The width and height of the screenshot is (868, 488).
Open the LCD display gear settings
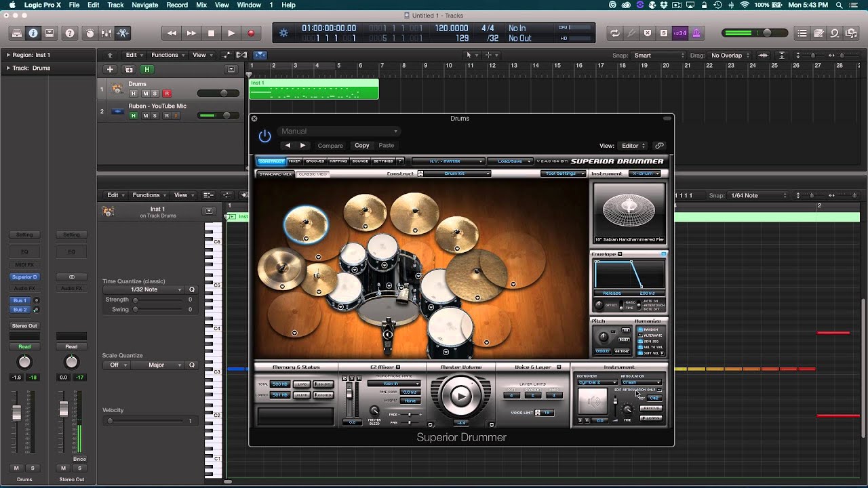pyautogui.click(x=283, y=33)
